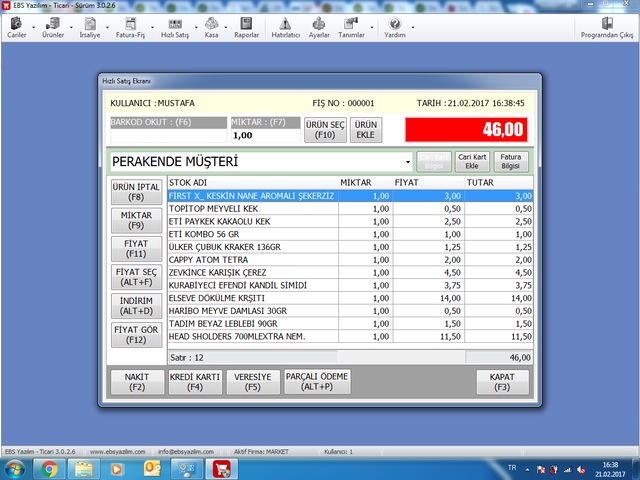Open the Ürünler toolbar icon
640x480 pixels.
(x=53, y=27)
